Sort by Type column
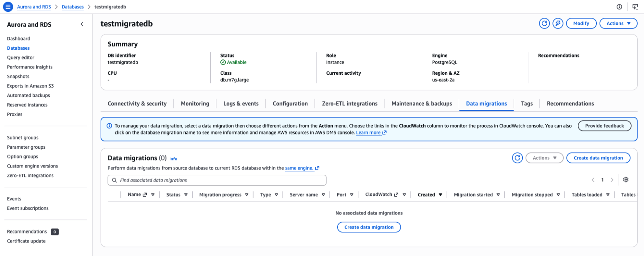Viewport: 644px width, 256px height. pyautogui.click(x=277, y=195)
